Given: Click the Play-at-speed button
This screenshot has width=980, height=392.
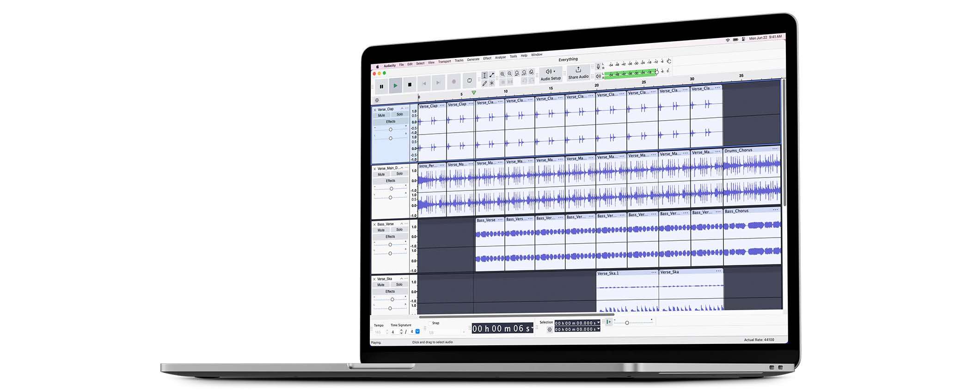Looking at the screenshot, I should pyautogui.click(x=609, y=322).
